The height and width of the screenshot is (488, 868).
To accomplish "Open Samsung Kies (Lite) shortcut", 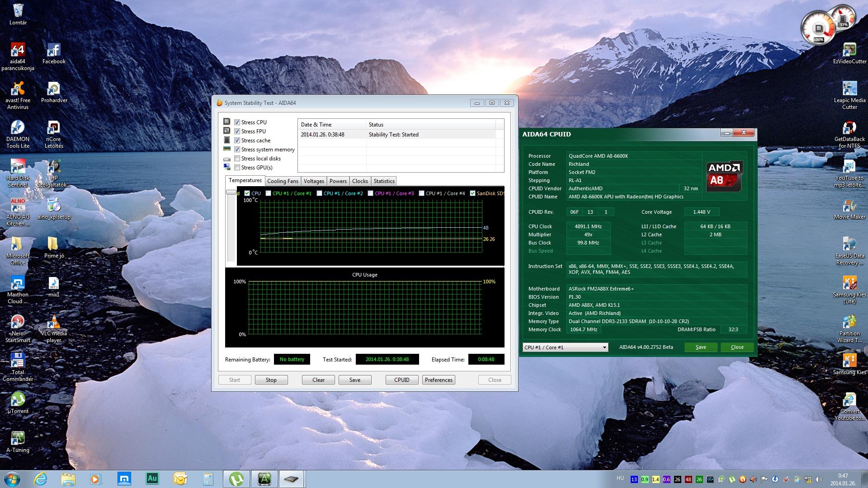I will 849,289.
